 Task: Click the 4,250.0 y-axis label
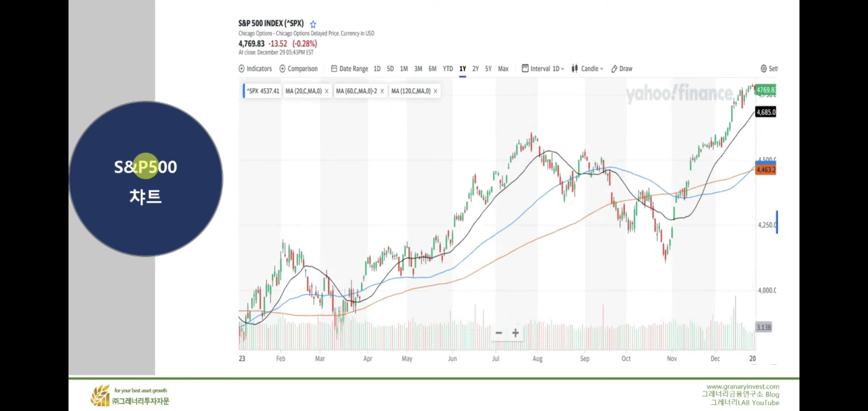click(767, 225)
